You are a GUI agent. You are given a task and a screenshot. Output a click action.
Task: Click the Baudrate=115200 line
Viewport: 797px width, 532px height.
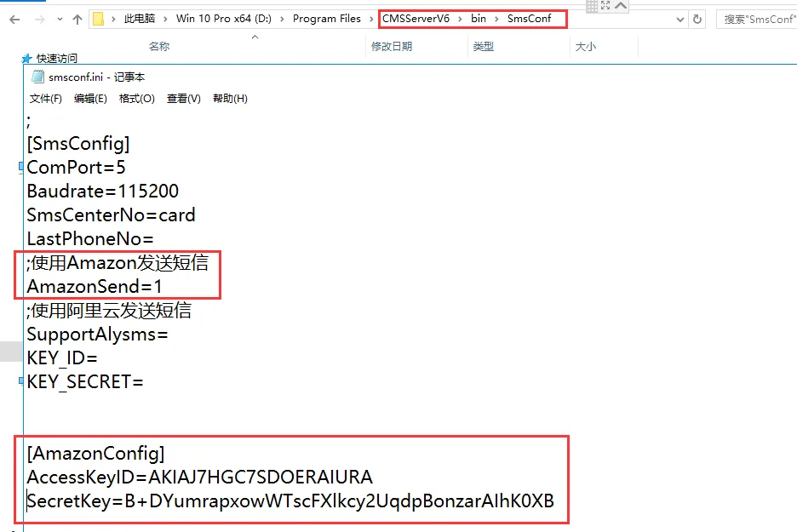[x=103, y=191]
